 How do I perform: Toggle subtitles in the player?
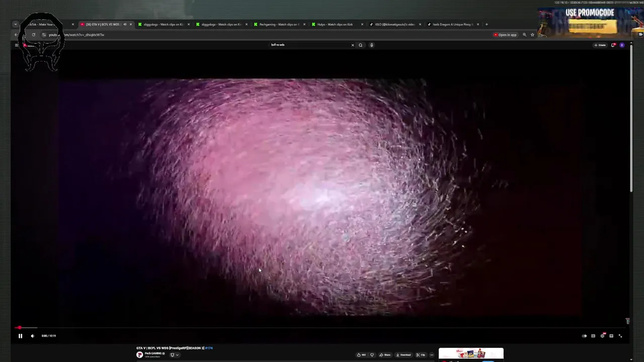tap(593, 336)
